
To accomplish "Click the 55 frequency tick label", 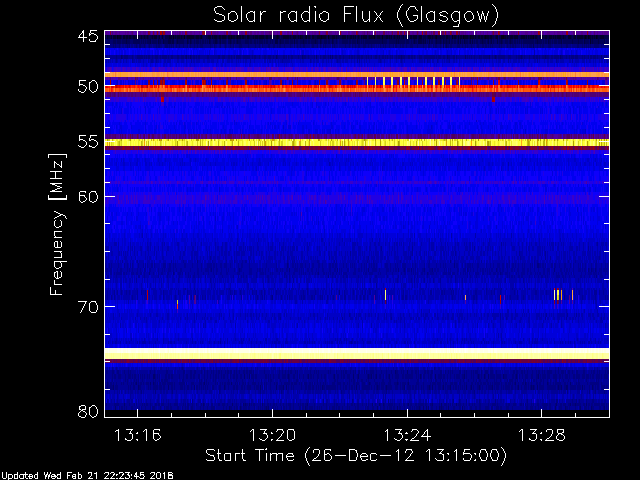I will click(x=88, y=142).
